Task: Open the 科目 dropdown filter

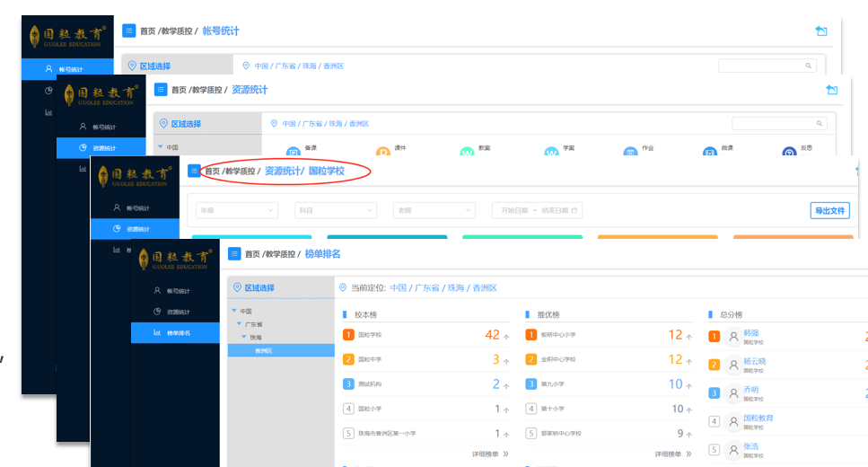Action: (335, 210)
